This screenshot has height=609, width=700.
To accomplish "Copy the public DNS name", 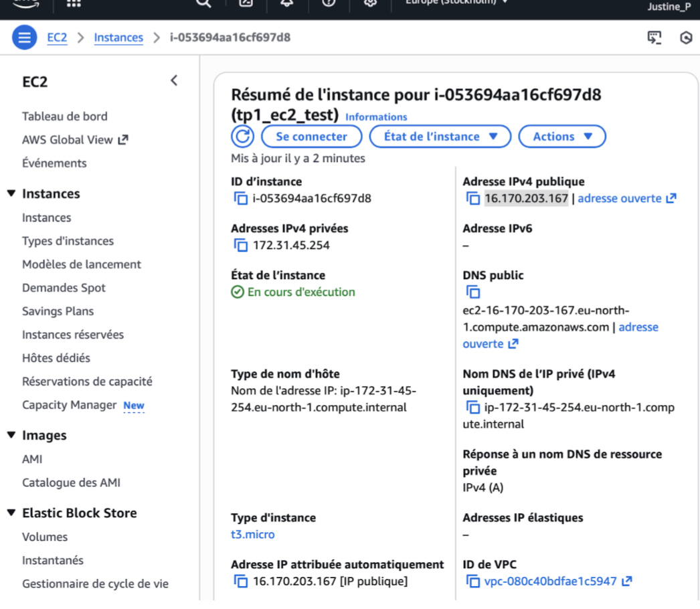I will coord(472,292).
